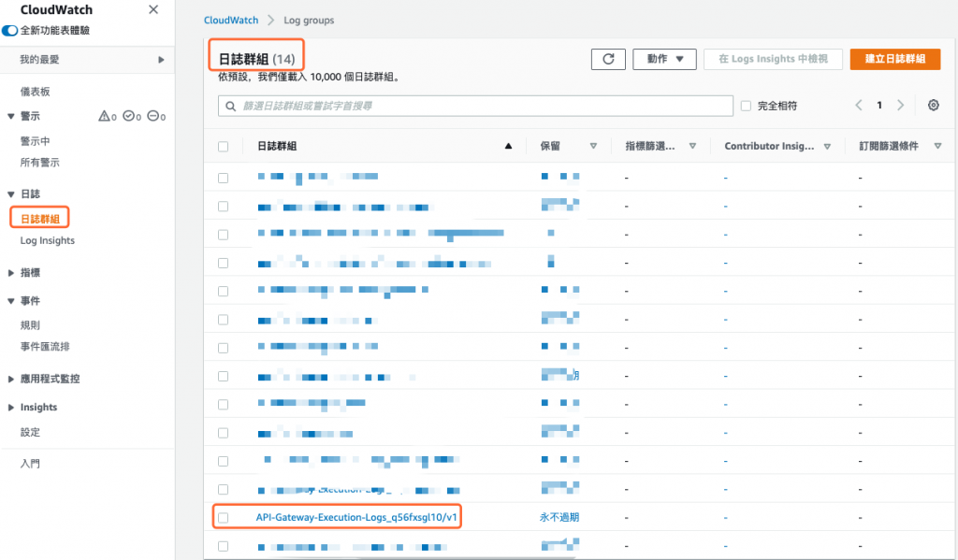Open table preferences gear icon
The image size is (958, 560).
click(933, 105)
